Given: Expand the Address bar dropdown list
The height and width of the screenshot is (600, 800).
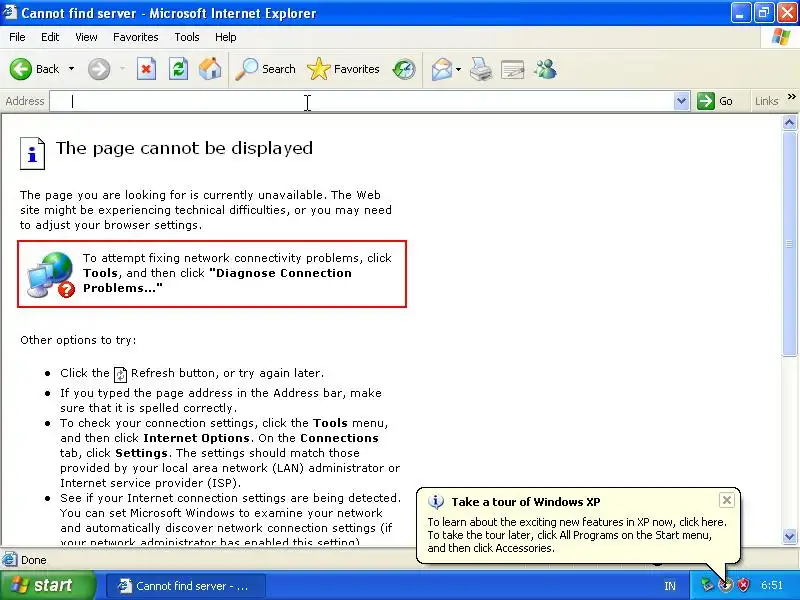Looking at the screenshot, I should pyautogui.click(x=681, y=101).
